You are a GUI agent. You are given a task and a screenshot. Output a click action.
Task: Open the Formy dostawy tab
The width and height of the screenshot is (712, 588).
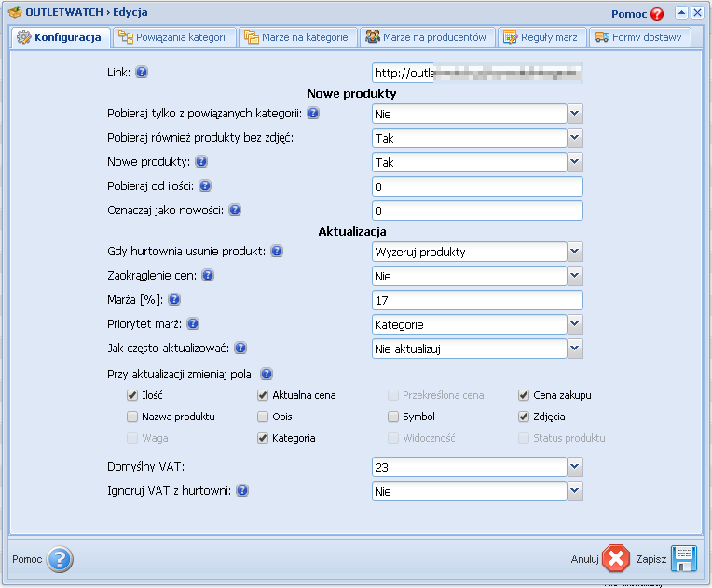(640, 37)
